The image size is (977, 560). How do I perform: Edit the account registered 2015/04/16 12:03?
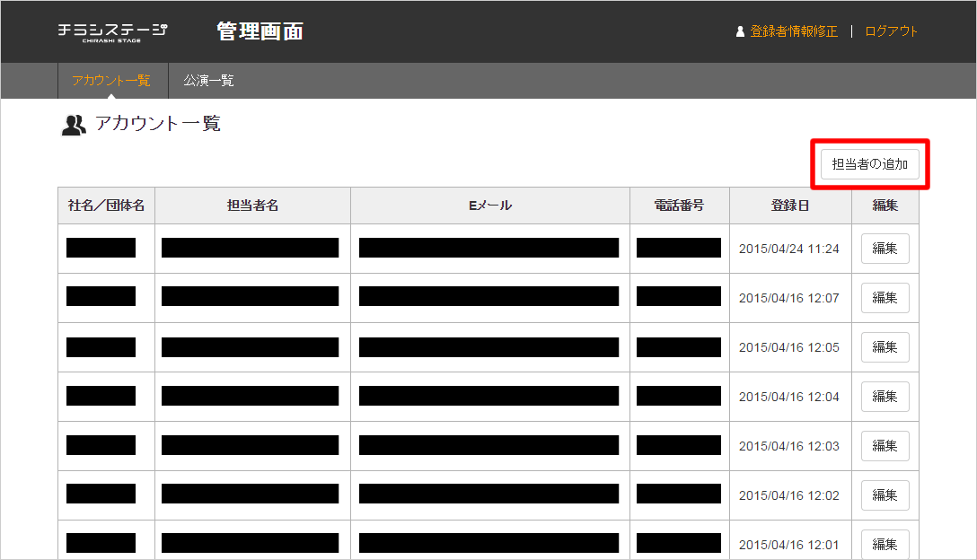885,446
